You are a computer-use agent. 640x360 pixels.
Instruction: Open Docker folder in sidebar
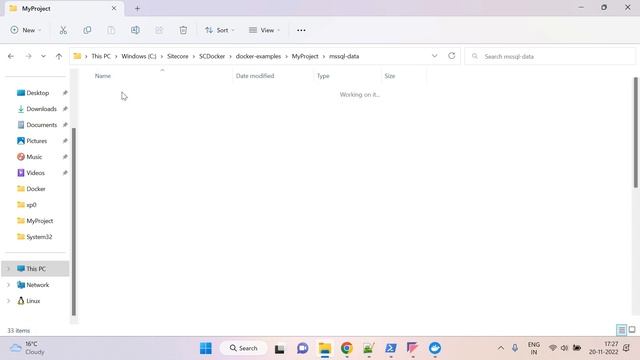click(x=37, y=189)
